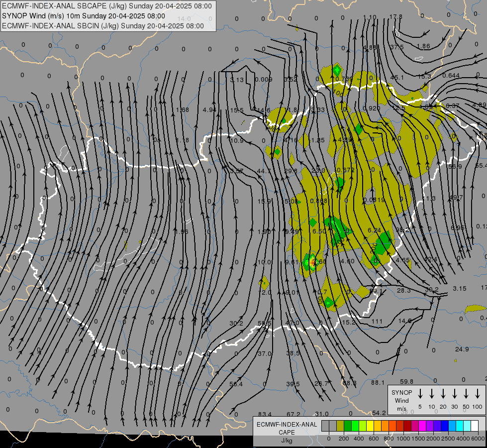
Task: Click the map value '54.2'
Action: [x=379, y=413]
